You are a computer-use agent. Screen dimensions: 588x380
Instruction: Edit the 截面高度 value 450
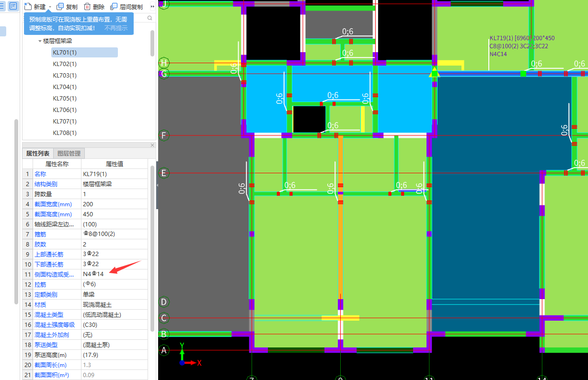[x=115, y=214]
